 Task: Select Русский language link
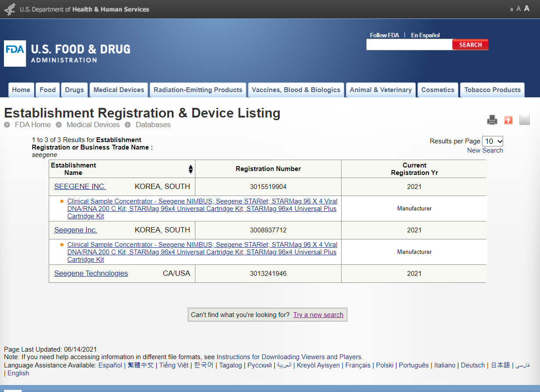259,365
